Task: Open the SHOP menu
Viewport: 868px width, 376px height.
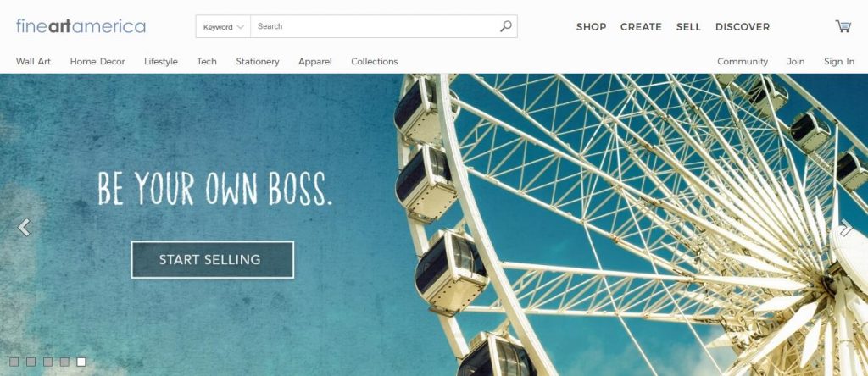Action: click(591, 26)
